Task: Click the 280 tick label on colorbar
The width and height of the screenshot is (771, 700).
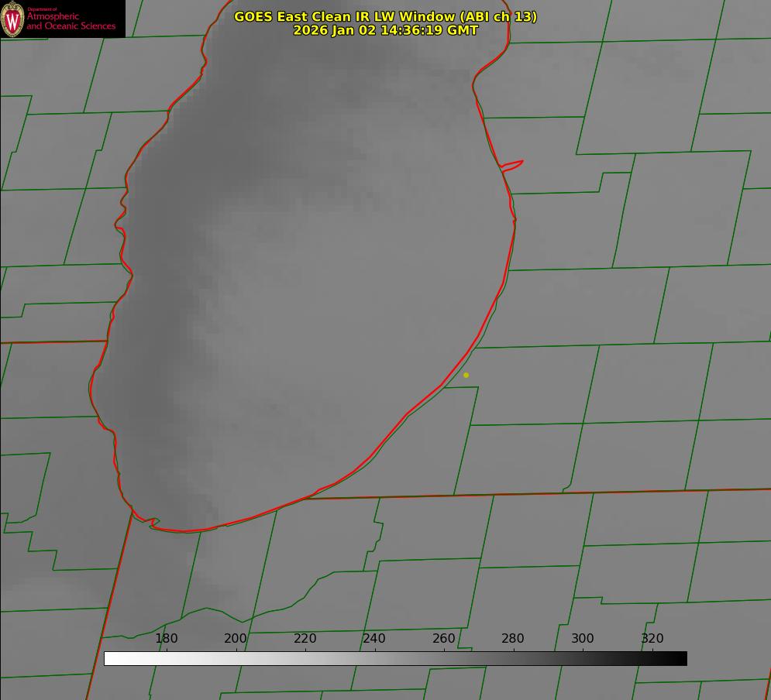Action: (513, 638)
